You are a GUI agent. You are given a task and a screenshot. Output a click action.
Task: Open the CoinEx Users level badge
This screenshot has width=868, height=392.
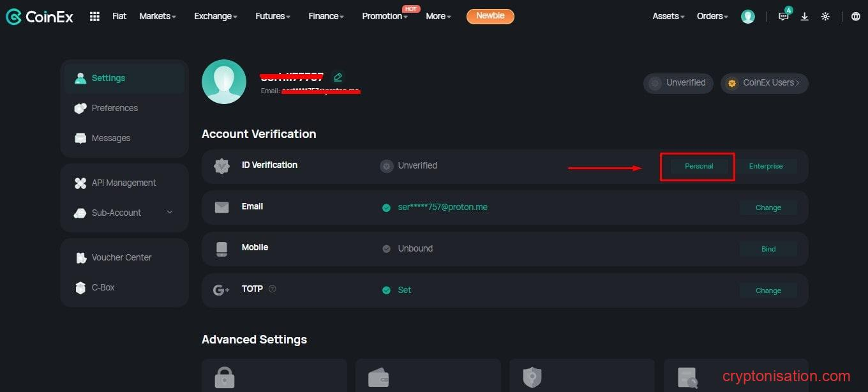[765, 83]
